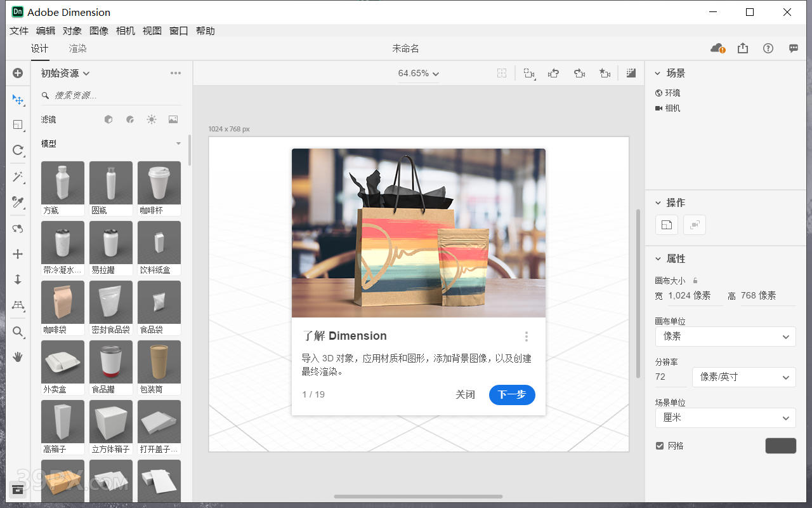Click the search assets input field
The width and height of the screenshot is (812, 508).
pyautogui.click(x=111, y=95)
